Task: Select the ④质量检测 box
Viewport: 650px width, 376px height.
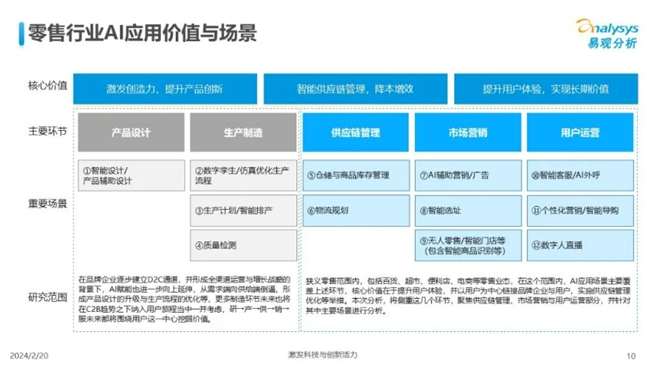Action: (243, 245)
